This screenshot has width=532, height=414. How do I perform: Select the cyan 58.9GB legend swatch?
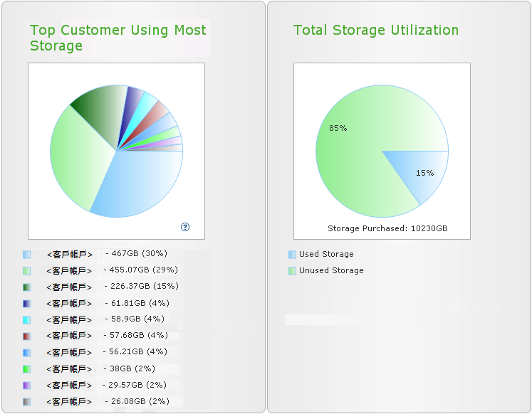tap(26, 319)
